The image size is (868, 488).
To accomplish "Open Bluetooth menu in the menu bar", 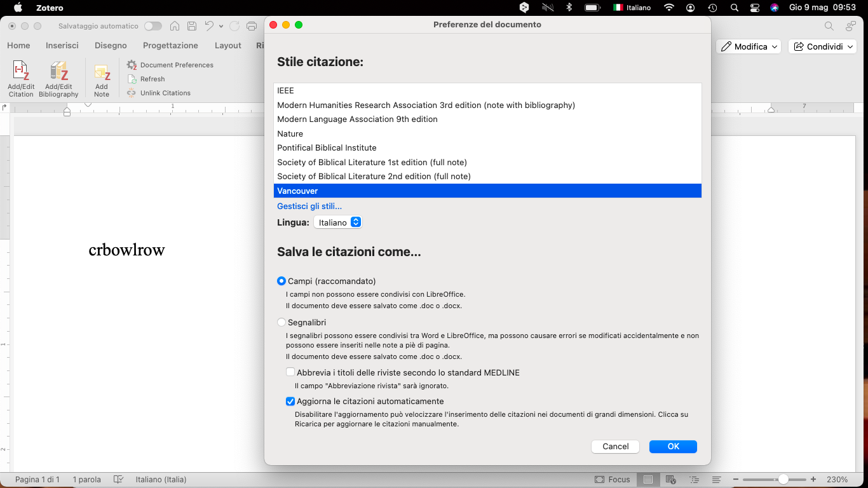I will click(569, 8).
